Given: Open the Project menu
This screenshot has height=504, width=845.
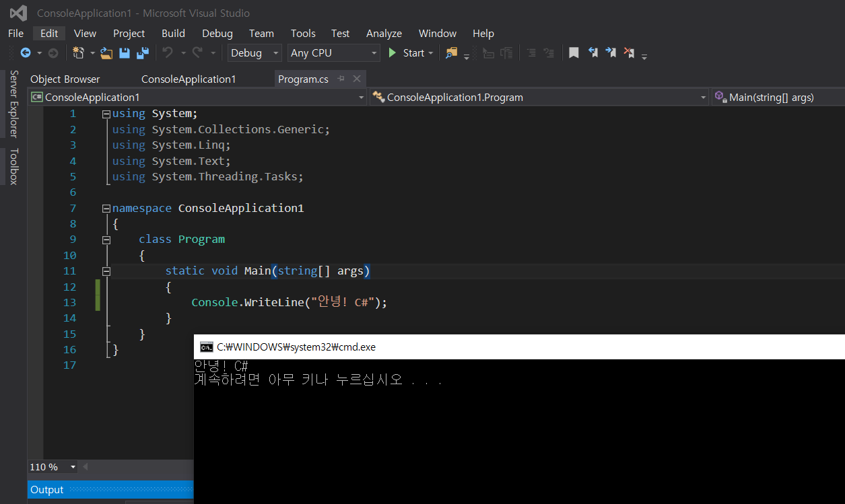Looking at the screenshot, I should pyautogui.click(x=129, y=33).
